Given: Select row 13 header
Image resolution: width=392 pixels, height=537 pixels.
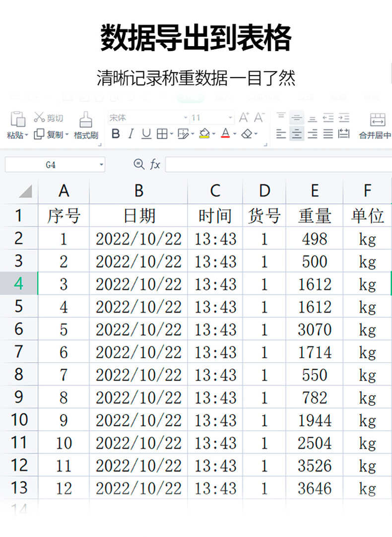Looking at the screenshot, I should point(19,488).
